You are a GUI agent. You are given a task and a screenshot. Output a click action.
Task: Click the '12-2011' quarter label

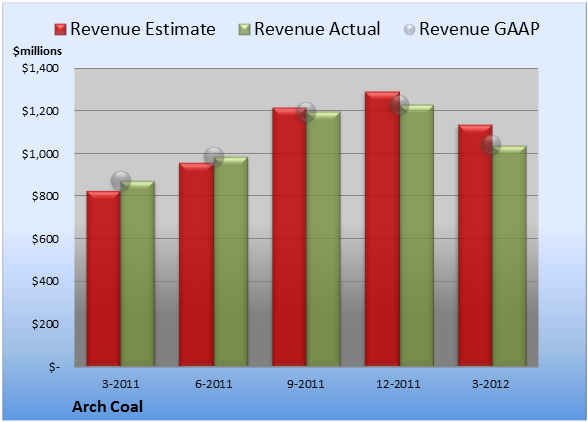398,384
